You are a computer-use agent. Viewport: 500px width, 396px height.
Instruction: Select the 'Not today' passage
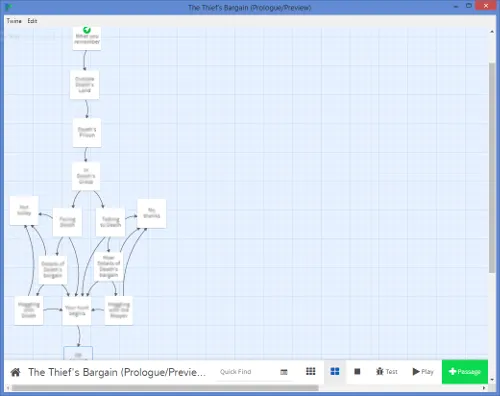coord(24,210)
